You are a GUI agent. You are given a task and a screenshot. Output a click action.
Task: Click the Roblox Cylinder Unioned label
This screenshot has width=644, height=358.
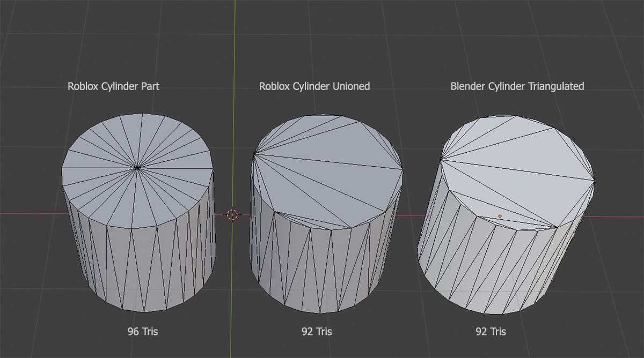314,86
